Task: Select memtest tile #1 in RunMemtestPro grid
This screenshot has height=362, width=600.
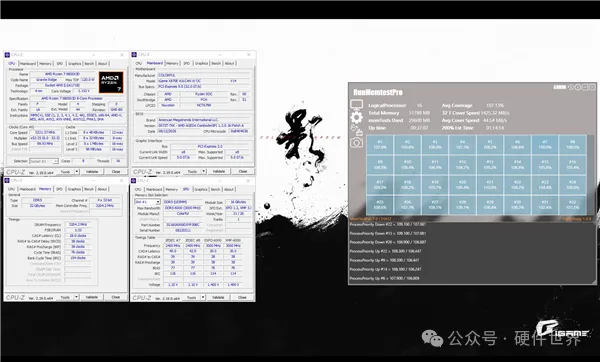Action: coord(380,144)
